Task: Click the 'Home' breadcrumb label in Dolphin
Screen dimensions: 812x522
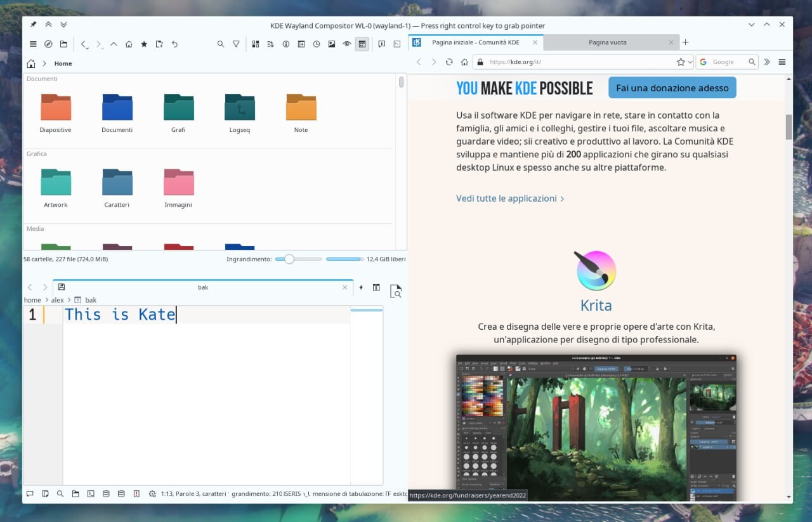Action: 63,63
